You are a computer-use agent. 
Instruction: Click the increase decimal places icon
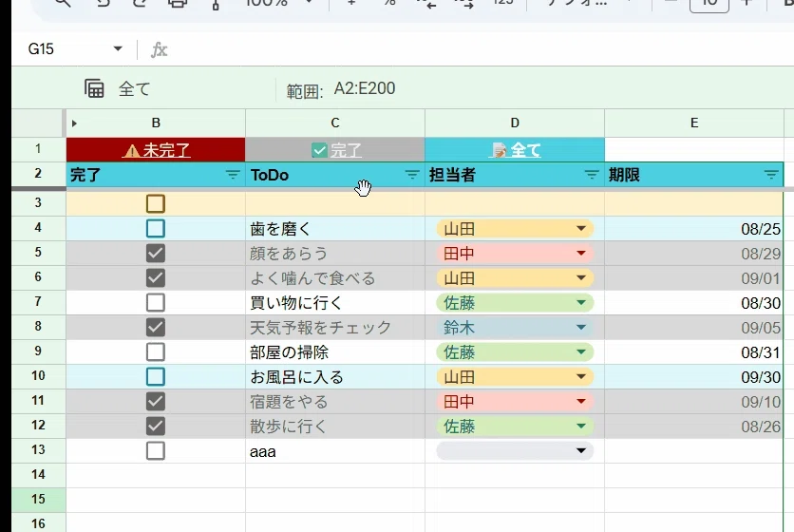(x=464, y=3)
